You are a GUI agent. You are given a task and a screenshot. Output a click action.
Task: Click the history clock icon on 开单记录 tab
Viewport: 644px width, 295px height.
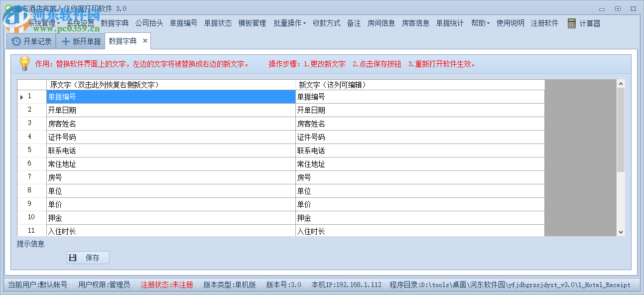point(16,41)
